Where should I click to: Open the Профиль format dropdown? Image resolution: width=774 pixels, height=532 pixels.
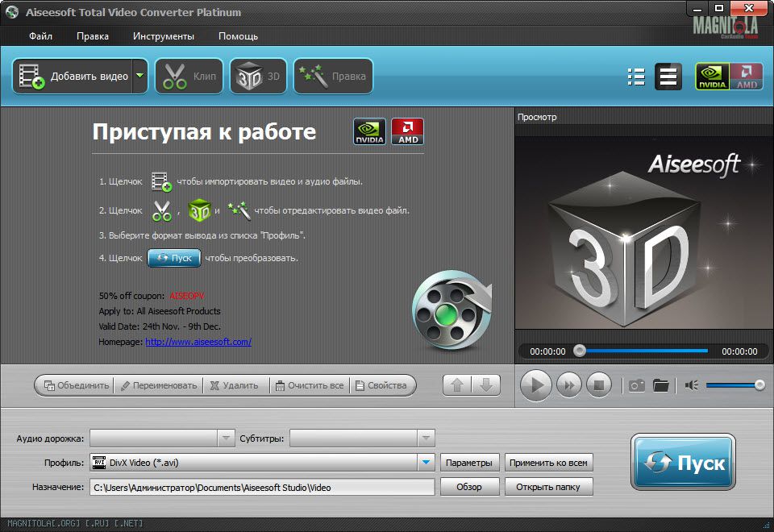pyautogui.click(x=426, y=463)
